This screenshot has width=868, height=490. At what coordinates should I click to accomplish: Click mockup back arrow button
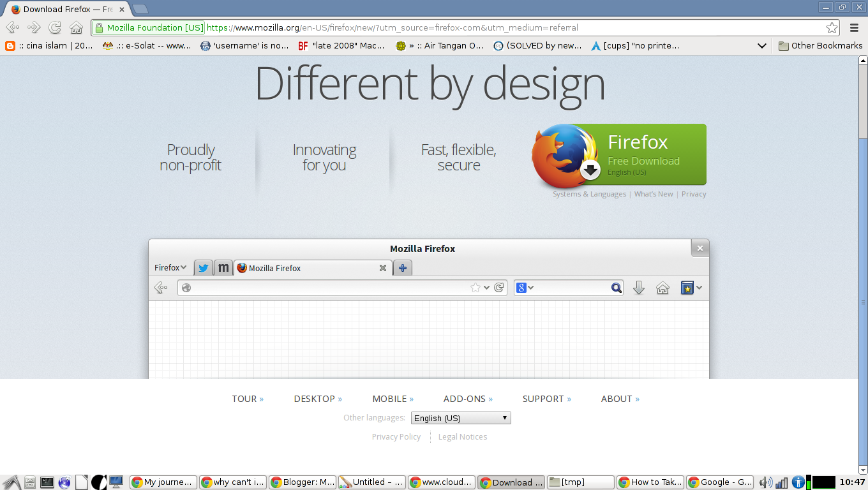click(161, 288)
